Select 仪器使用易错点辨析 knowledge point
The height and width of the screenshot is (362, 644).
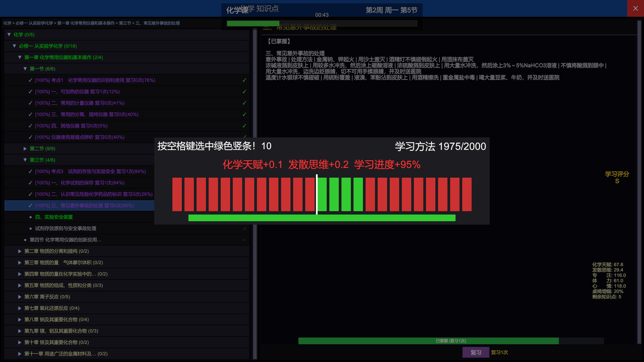(127, 137)
